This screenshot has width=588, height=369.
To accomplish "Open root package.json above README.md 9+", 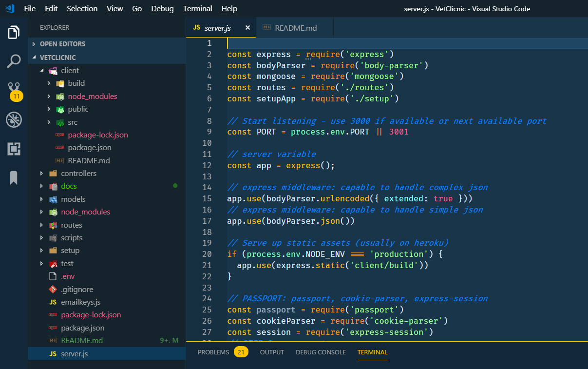I will pos(107,328).
